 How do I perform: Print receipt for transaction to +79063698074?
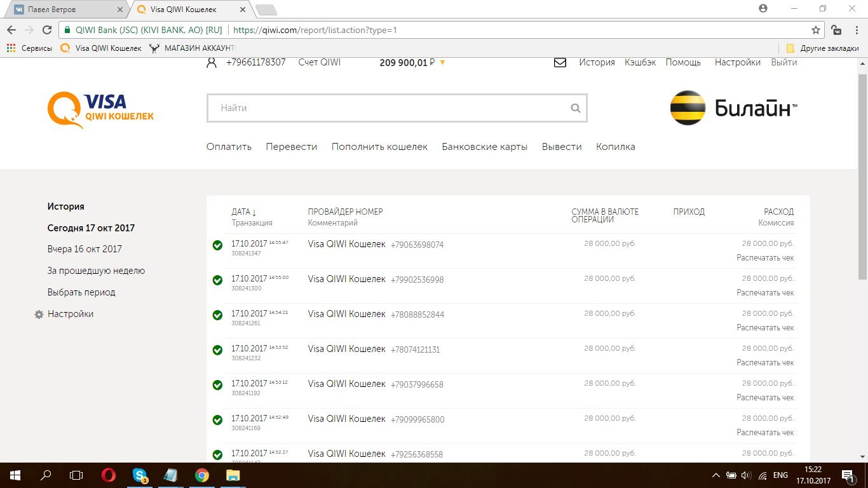point(765,258)
